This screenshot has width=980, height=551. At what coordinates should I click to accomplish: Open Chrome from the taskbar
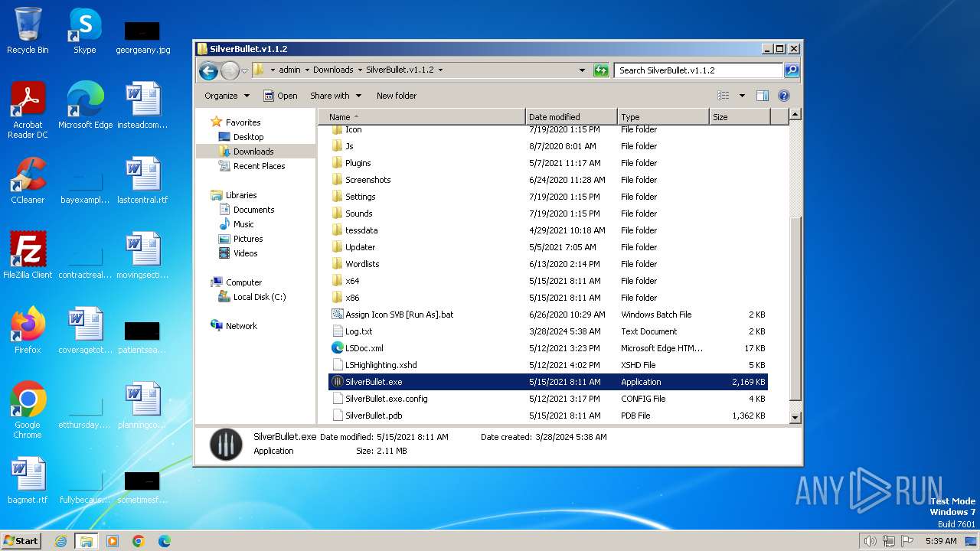pyautogui.click(x=139, y=541)
